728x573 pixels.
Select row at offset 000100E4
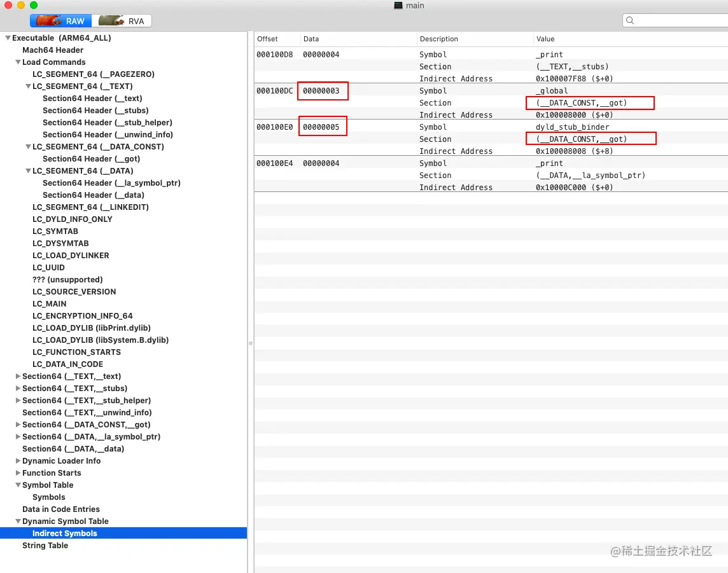click(491, 163)
